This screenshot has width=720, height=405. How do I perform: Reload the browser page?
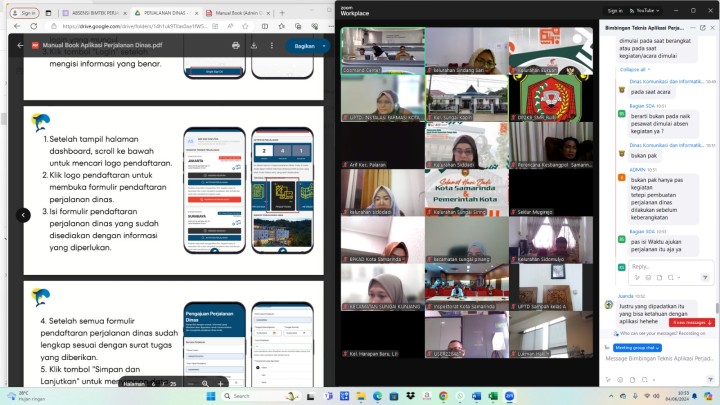pyautogui.click(x=34, y=26)
